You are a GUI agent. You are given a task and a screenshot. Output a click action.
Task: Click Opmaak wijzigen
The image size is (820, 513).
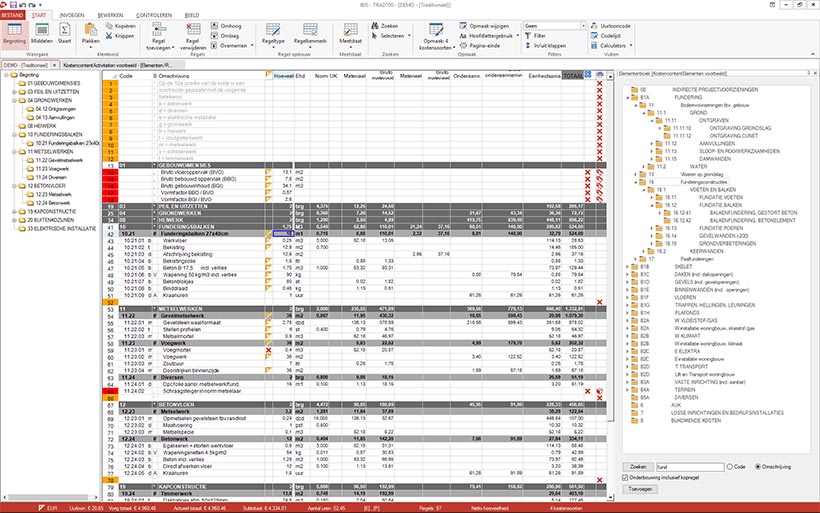[484, 26]
